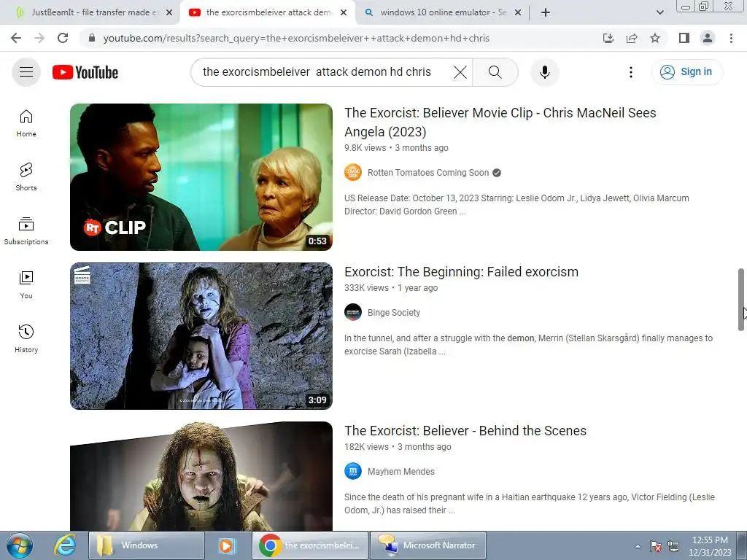Image resolution: width=747 pixels, height=560 pixels.
Task: Open Mayhem Mendes channel
Action: (401, 472)
